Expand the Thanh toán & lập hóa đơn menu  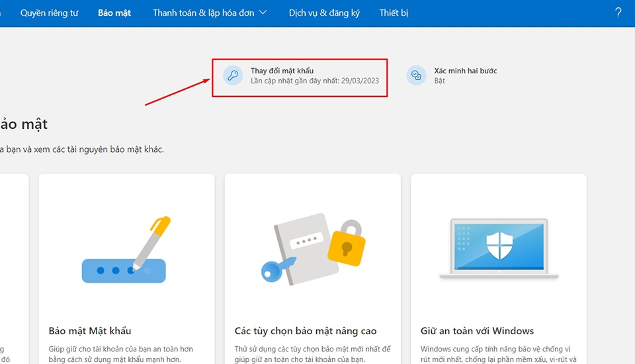(x=210, y=13)
